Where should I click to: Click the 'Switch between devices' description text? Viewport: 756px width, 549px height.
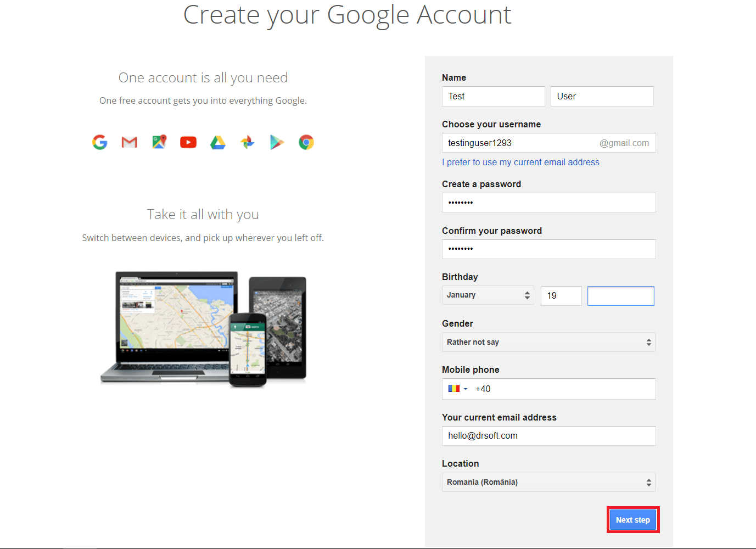point(203,238)
